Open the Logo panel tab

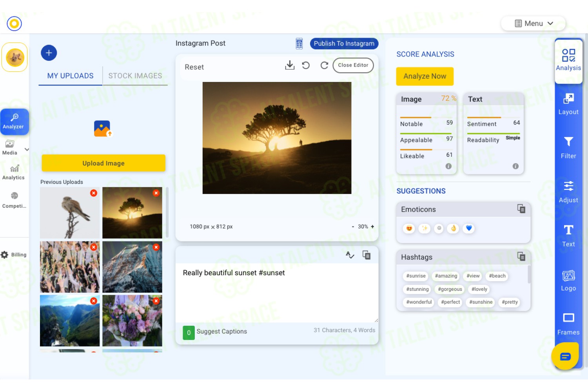click(568, 281)
